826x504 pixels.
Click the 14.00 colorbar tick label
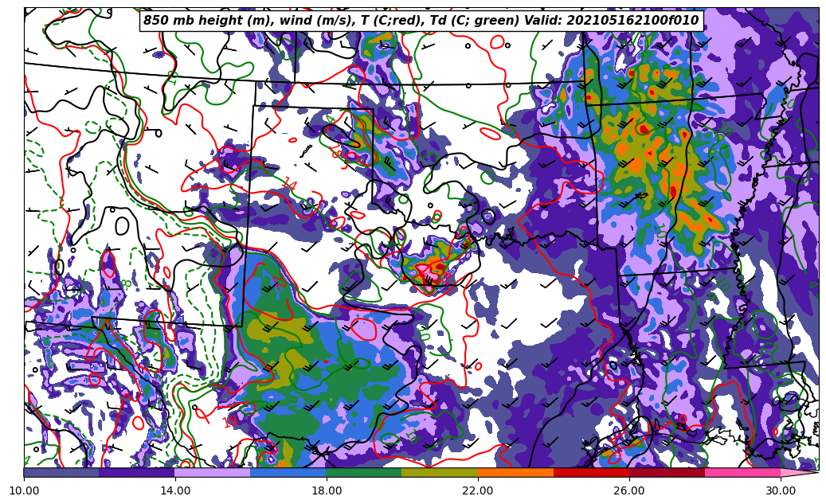[175, 490]
